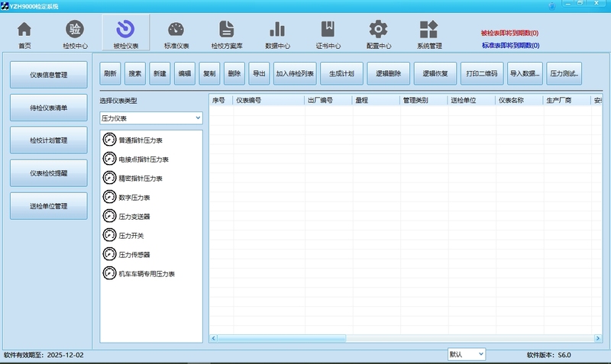The image size is (611, 364).
Task: Click the 生成计划 button
Action: tap(341, 73)
